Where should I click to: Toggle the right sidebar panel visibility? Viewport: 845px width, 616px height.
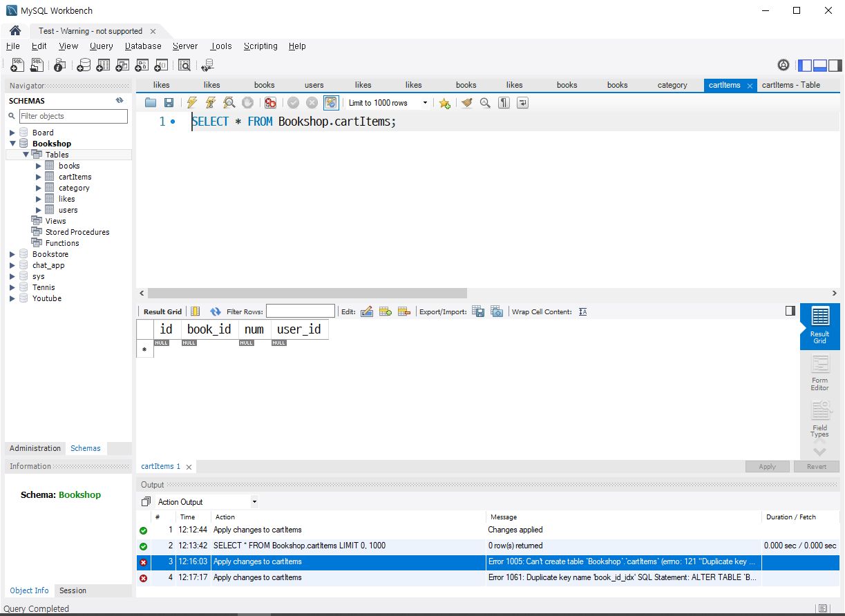835,66
